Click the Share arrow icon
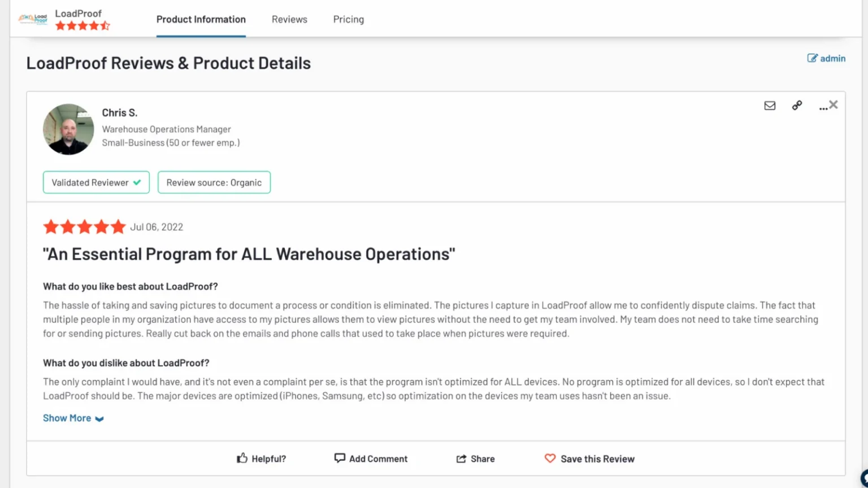This screenshot has width=868, height=488. pos(461,459)
